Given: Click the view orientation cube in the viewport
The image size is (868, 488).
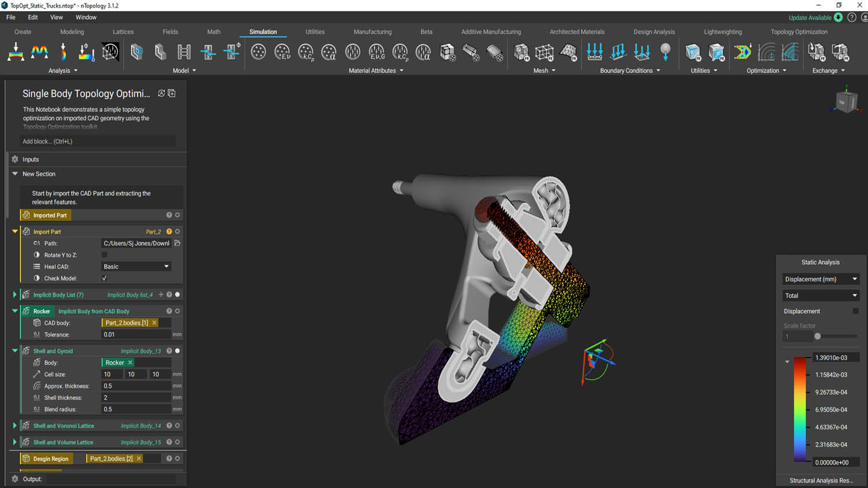Looking at the screenshot, I should (x=845, y=102).
